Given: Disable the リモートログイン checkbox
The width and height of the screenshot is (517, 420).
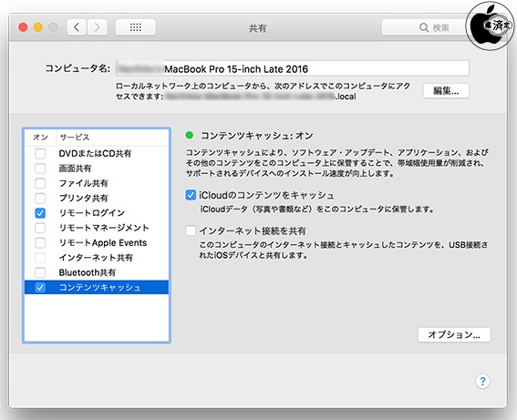Looking at the screenshot, I should click(x=40, y=213).
